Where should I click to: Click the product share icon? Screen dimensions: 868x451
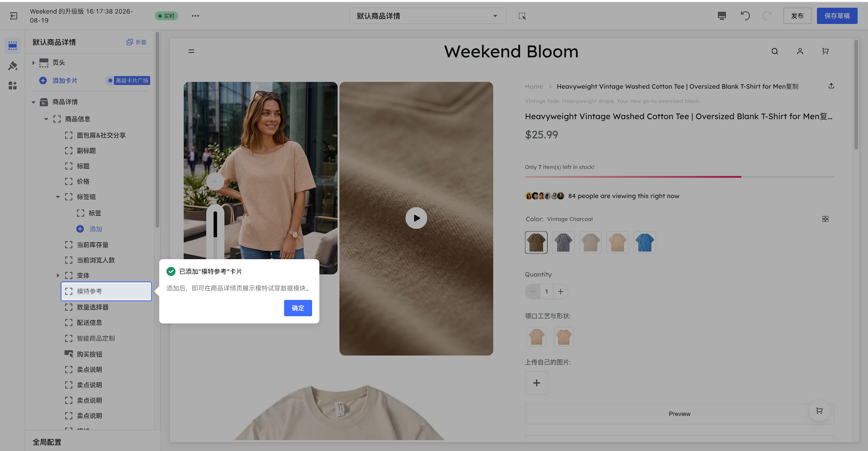pyautogui.click(x=832, y=86)
